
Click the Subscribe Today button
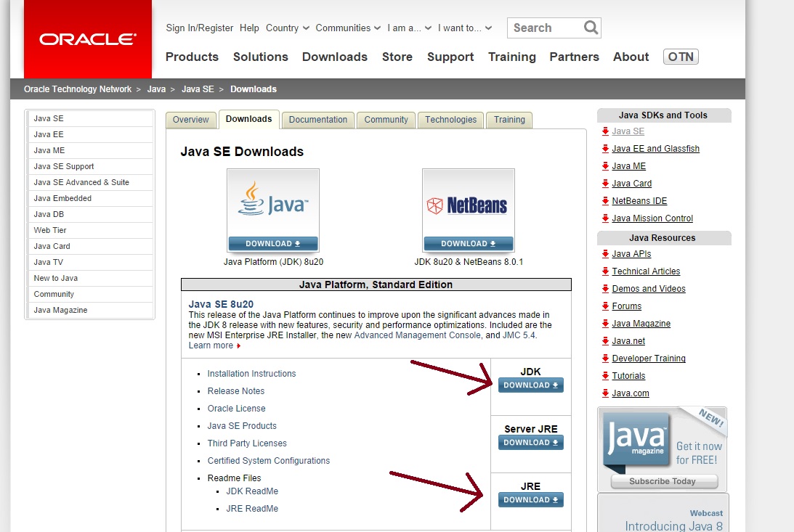pos(664,481)
